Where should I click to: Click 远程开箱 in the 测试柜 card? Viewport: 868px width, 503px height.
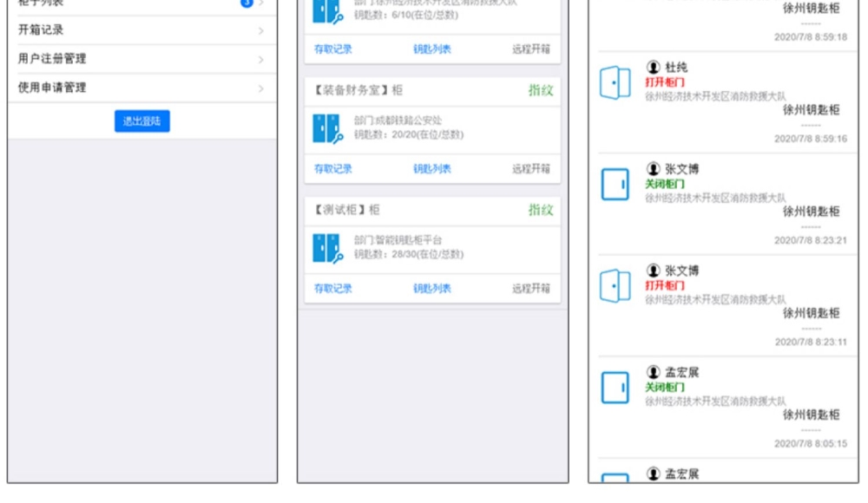pos(531,289)
